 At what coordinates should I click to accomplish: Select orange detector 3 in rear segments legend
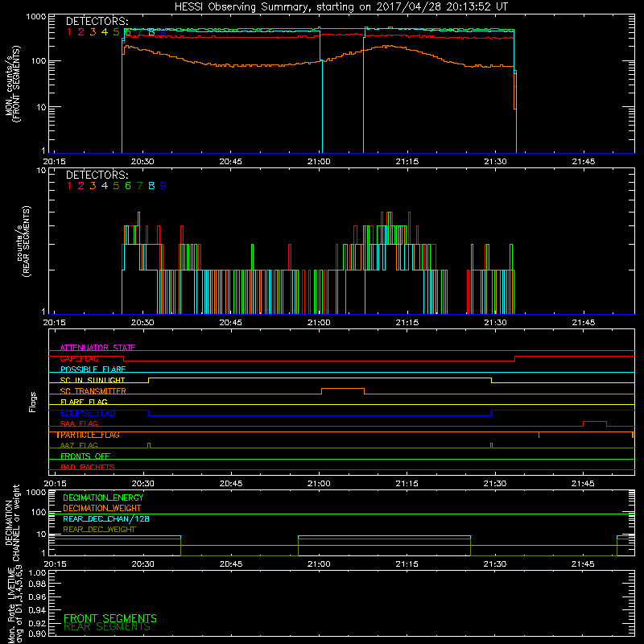click(x=93, y=186)
